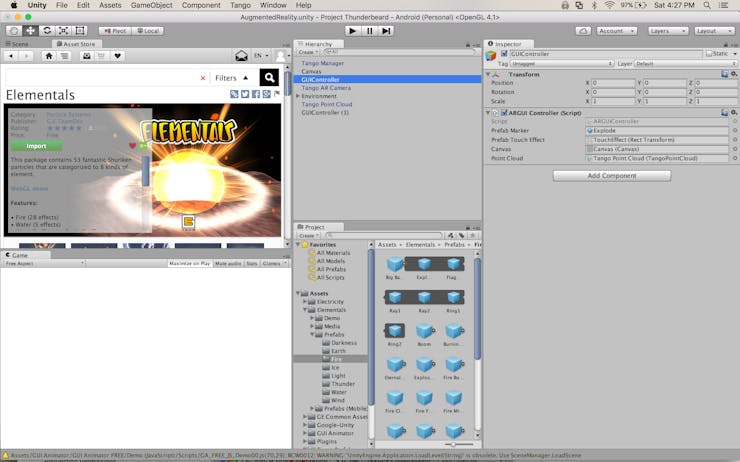Image resolution: width=740 pixels, height=462 pixels.
Task: Click the Asset Store search field
Action: (x=104, y=77)
